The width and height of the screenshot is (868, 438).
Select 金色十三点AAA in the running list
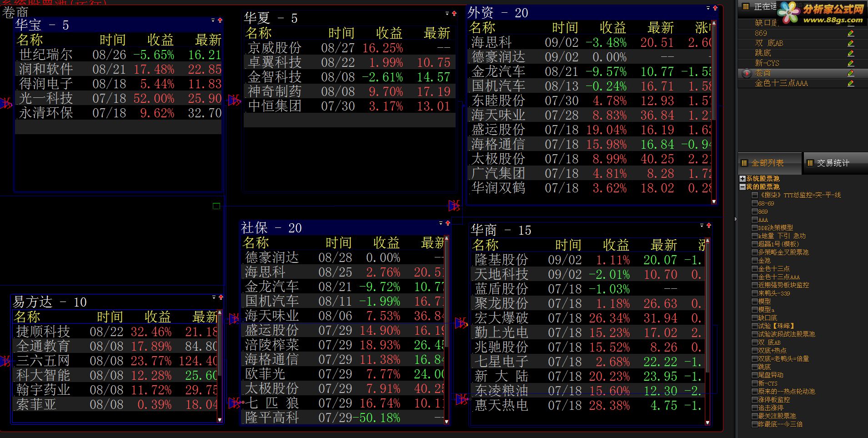tap(781, 83)
